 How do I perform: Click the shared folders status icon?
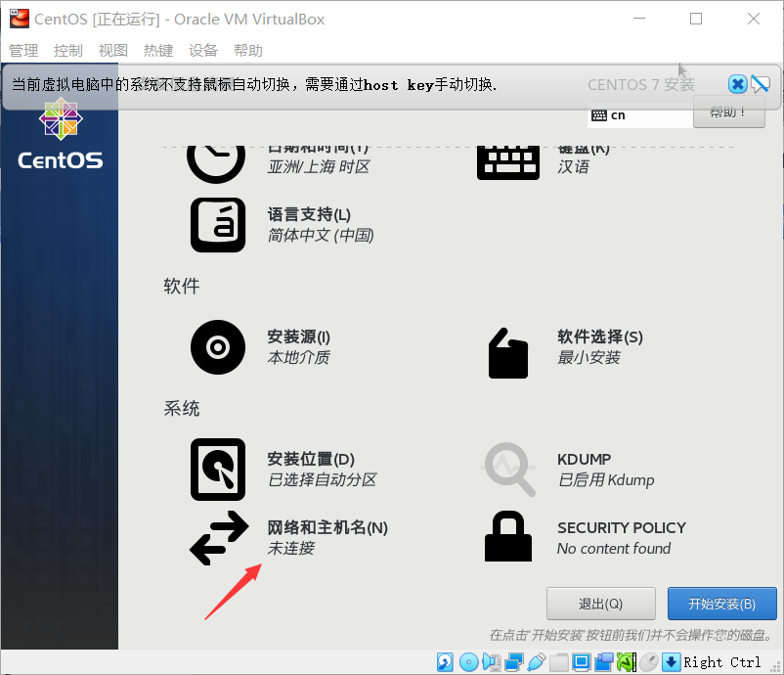point(559,662)
